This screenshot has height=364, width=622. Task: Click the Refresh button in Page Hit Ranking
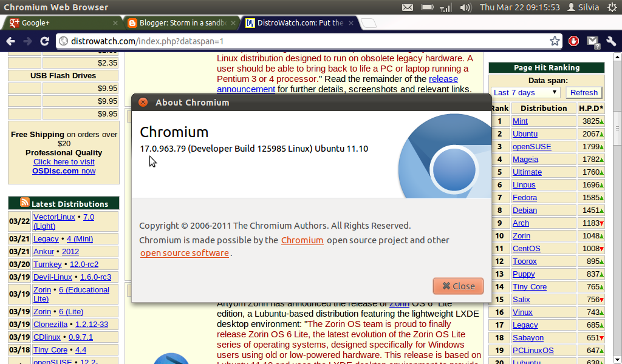click(x=584, y=93)
